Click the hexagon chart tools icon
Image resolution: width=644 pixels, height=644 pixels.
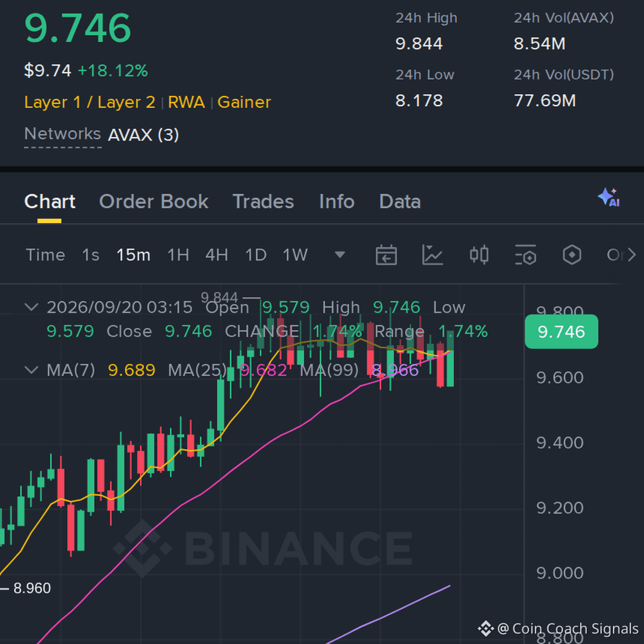pyautogui.click(x=572, y=255)
